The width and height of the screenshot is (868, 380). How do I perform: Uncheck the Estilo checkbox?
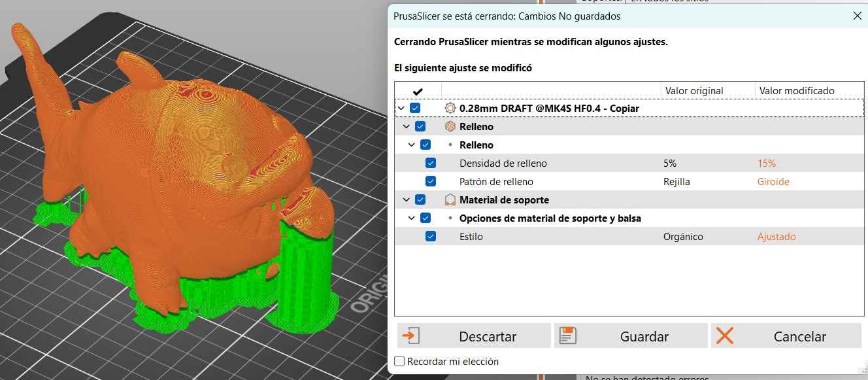pyautogui.click(x=430, y=236)
